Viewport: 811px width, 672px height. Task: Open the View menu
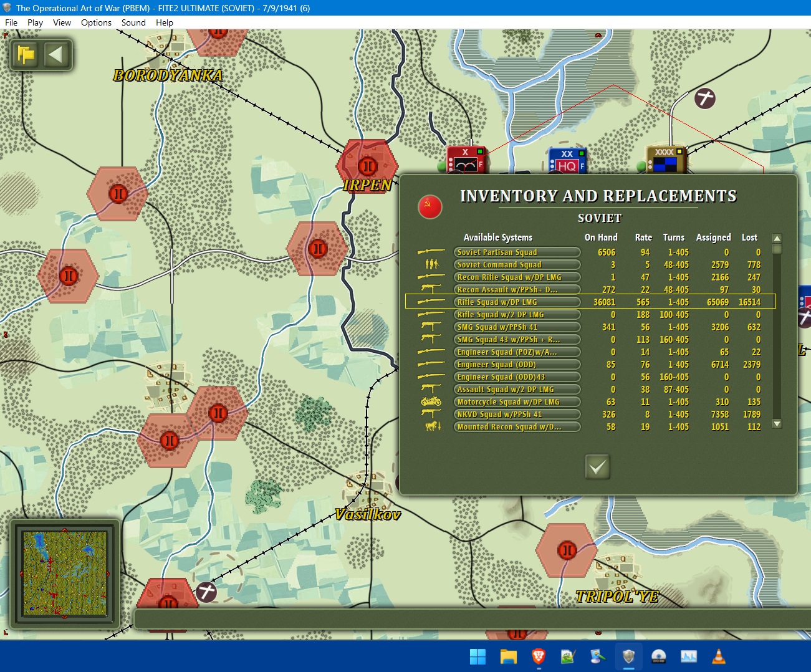pos(62,22)
